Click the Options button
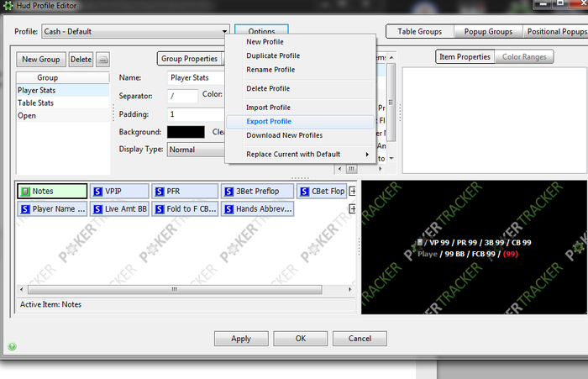The width and height of the screenshot is (588, 379). (x=261, y=30)
